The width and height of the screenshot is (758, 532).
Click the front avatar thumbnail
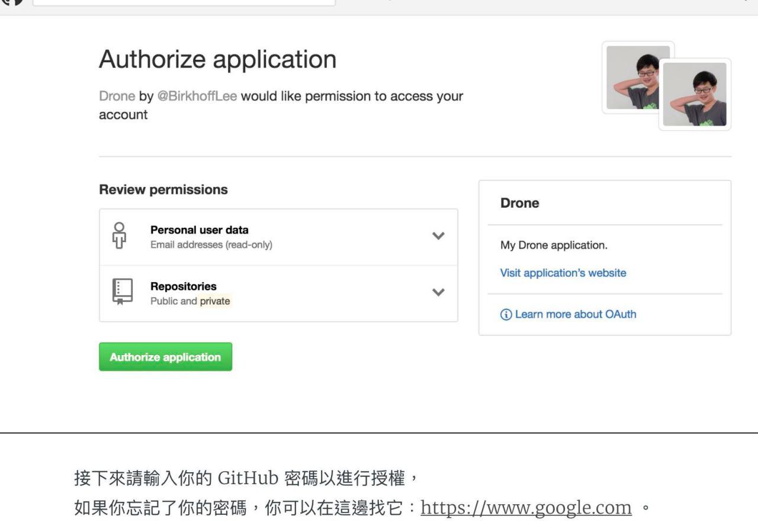pos(695,95)
